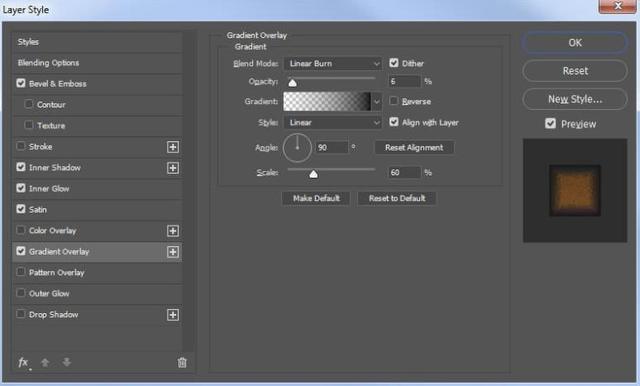The image size is (640, 386).
Task: Open the Blend Mode dropdown
Action: pyautogui.click(x=333, y=64)
